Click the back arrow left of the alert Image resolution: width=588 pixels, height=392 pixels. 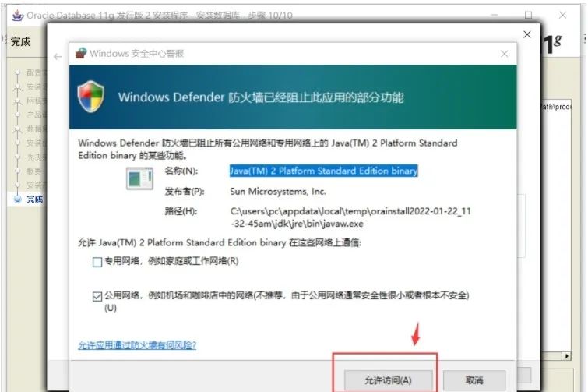[58, 57]
